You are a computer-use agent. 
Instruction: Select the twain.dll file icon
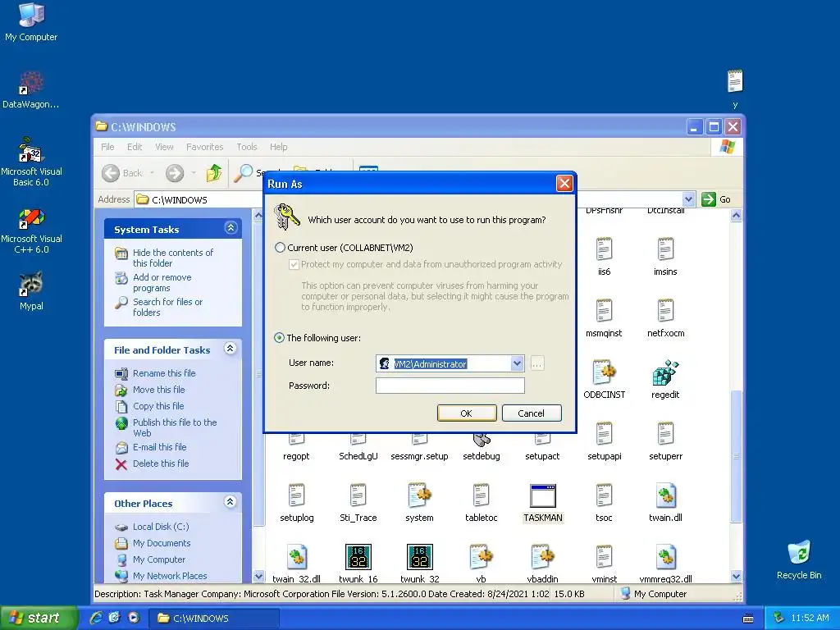click(665, 495)
